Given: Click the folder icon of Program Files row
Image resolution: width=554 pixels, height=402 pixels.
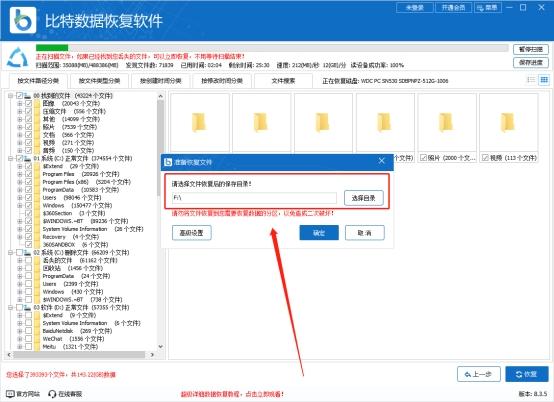Looking at the screenshot, I should [x=37, y=174].
